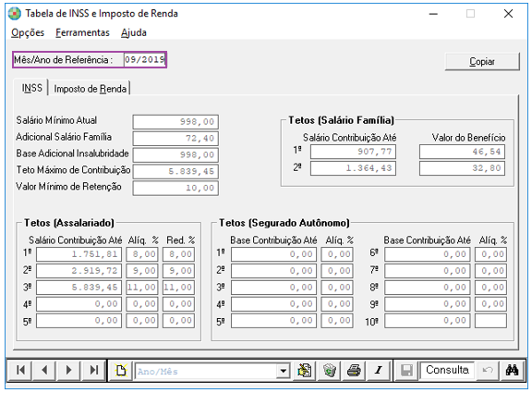Click the printer icon
532x393 pixels.
click(x=354, y=370)
